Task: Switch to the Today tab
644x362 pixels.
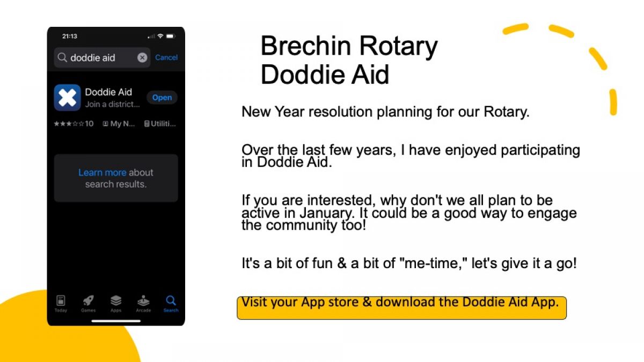Action: 61,304
